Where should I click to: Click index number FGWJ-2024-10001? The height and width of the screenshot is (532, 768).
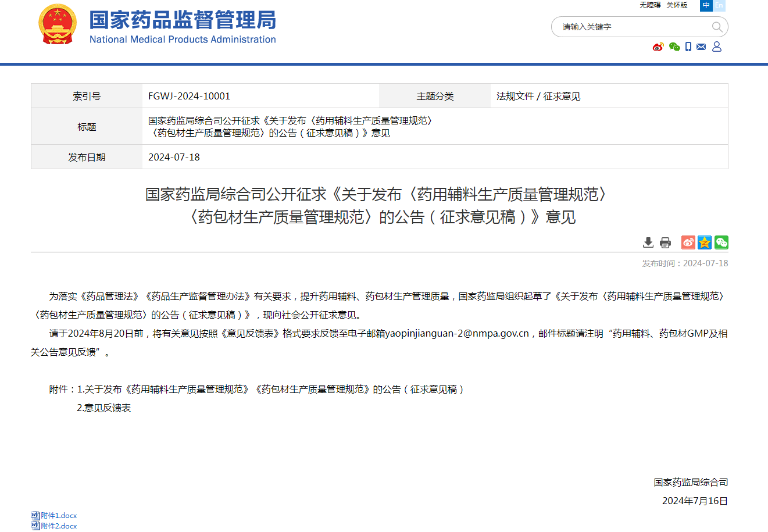(x=189, y=96)
